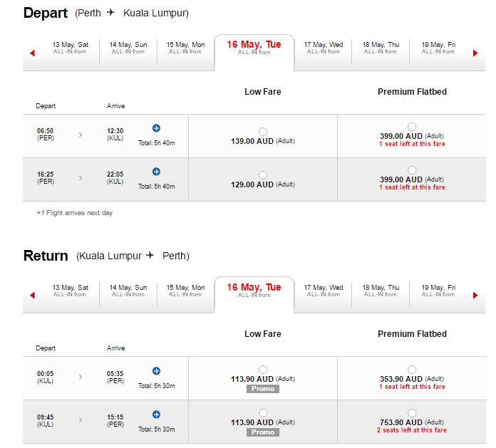The height and width of the screenshot is (448, 496).
Task: Pick 753.90 AUD Premium Flatbed on 09:45 return
Action: pos(412,412)
